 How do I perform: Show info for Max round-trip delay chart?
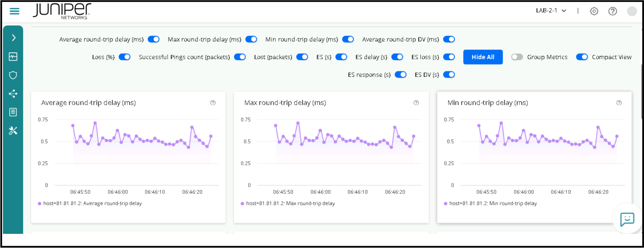point(416,103)
